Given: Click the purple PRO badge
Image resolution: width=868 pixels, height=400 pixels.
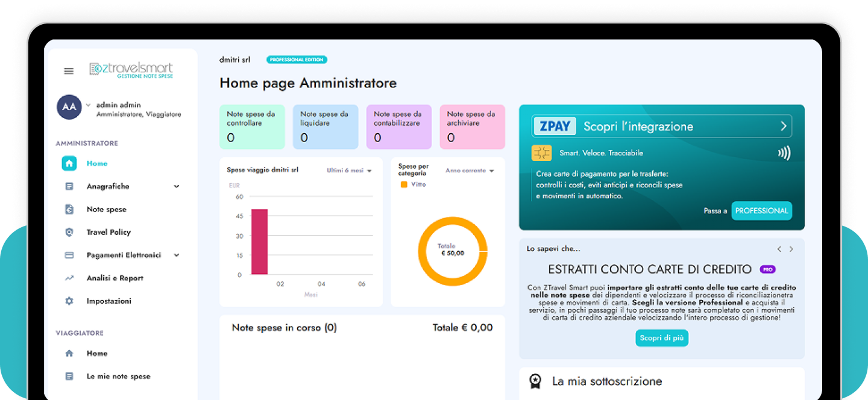Looking at the screenshot, I should [x=767, y=269].
